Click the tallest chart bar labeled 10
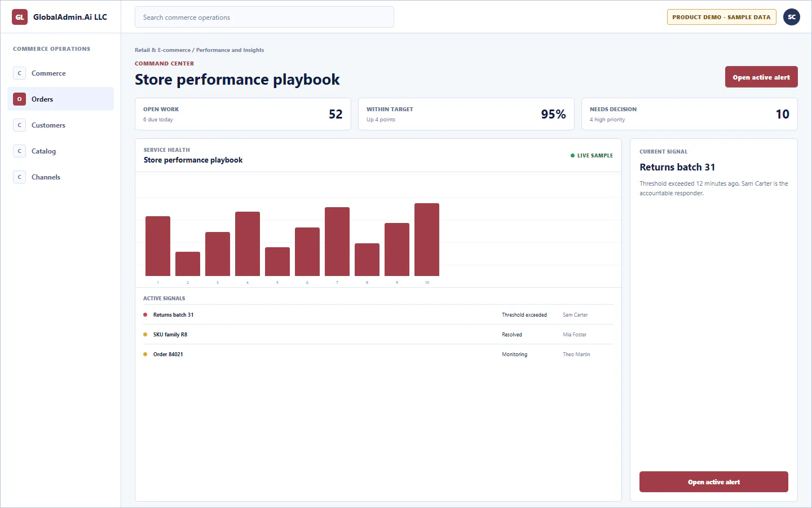812x508 pixels. click(427, 240)
